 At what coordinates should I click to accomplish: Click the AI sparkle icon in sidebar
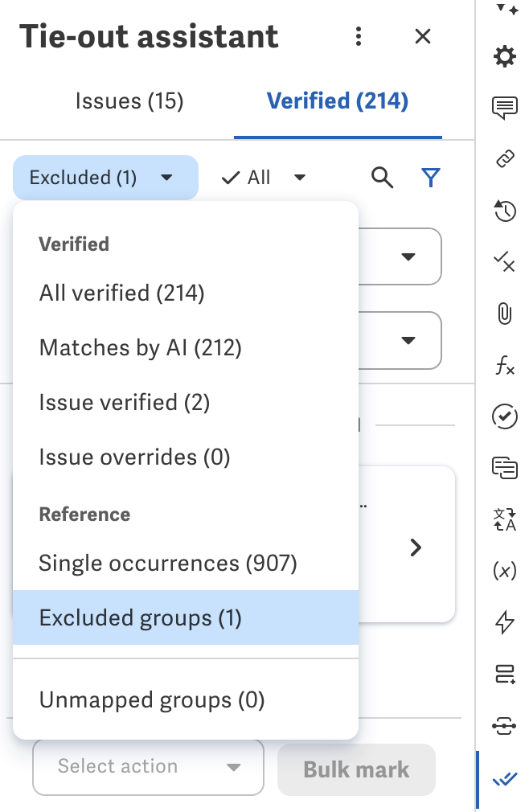pos(506,9)
